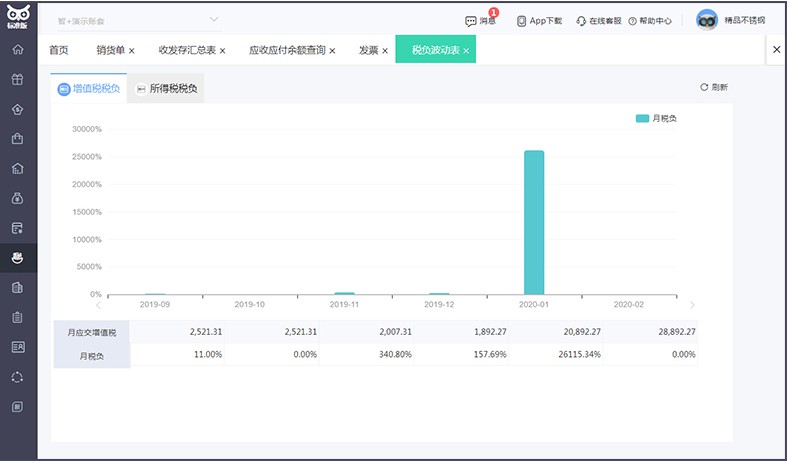
Task: Open the building report icon in the sidebar
Action: tap(18, 288)
